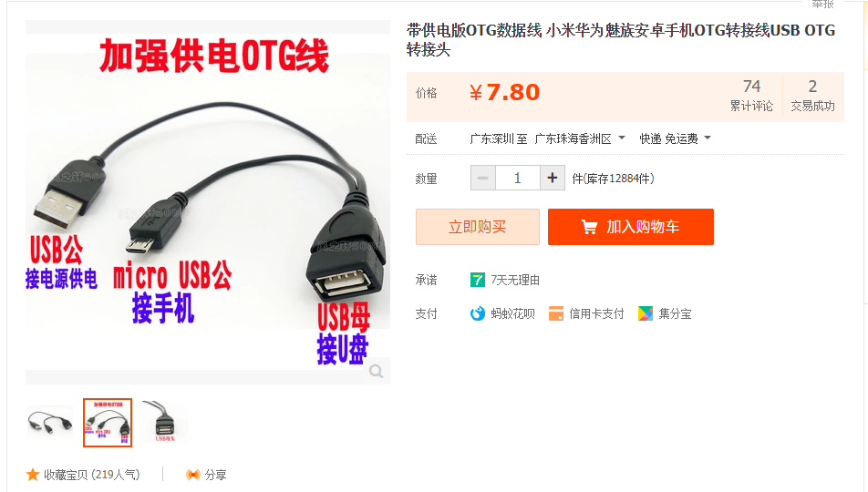Click the green 7-day return icon
The image size is (868, 492).
pos(477,280)
